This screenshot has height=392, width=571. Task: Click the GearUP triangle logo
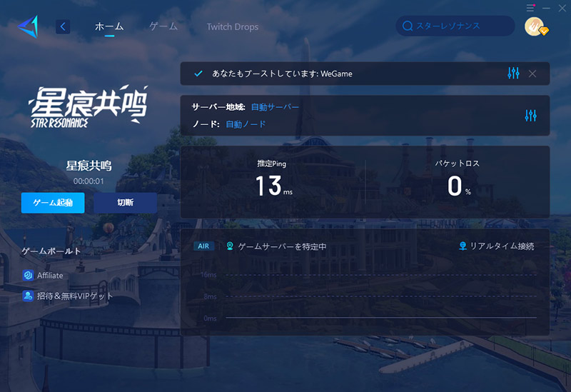tap(28, 26)
